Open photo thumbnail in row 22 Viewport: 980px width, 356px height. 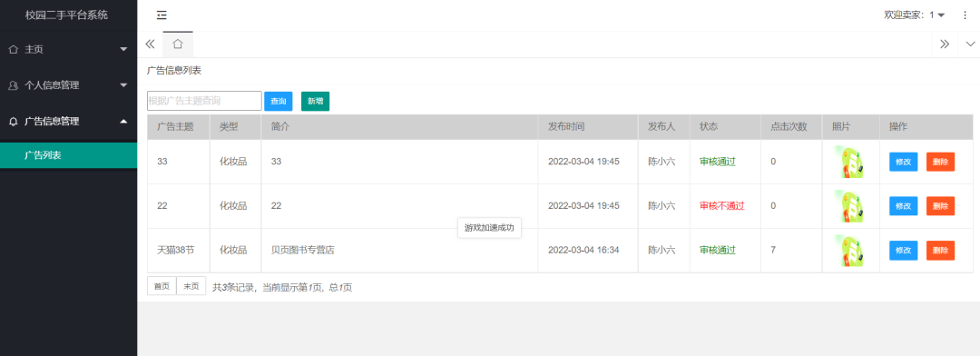coord(850,206)
